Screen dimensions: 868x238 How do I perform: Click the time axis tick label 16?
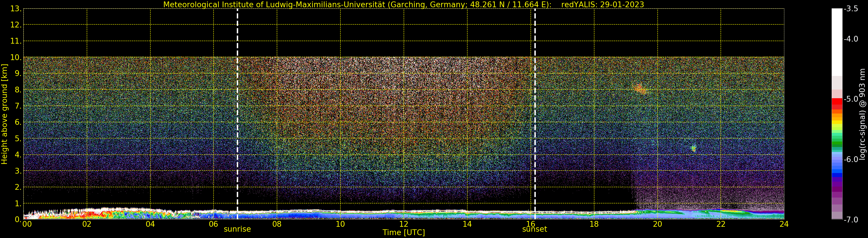click(x=531, y=224)
